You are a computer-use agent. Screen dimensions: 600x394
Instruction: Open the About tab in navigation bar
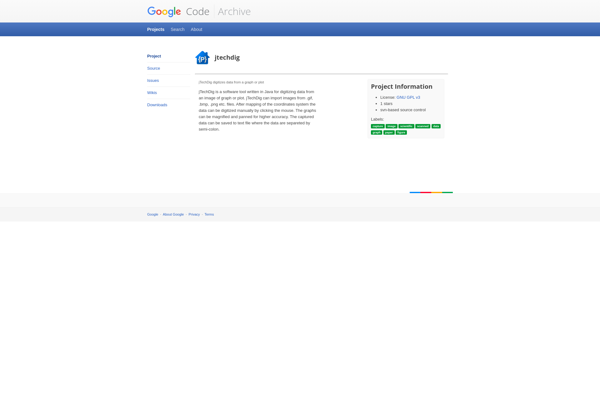click(x=196, y=29)
